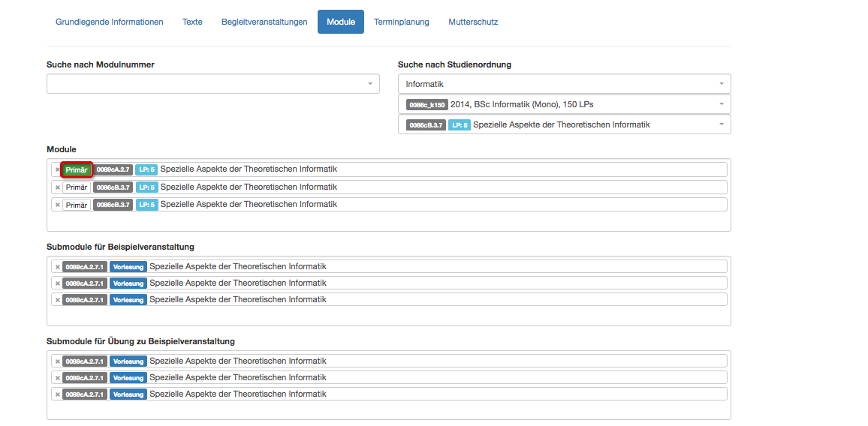Remove first submodule under Übung zu Beispielveranstaltung
868x426 pixels.
click(58, 361)
